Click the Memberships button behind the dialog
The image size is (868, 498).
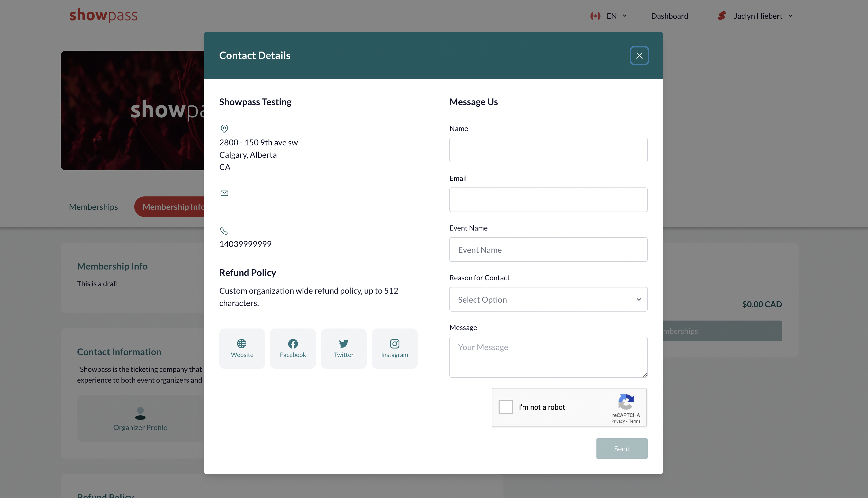[x=722, y=331]
